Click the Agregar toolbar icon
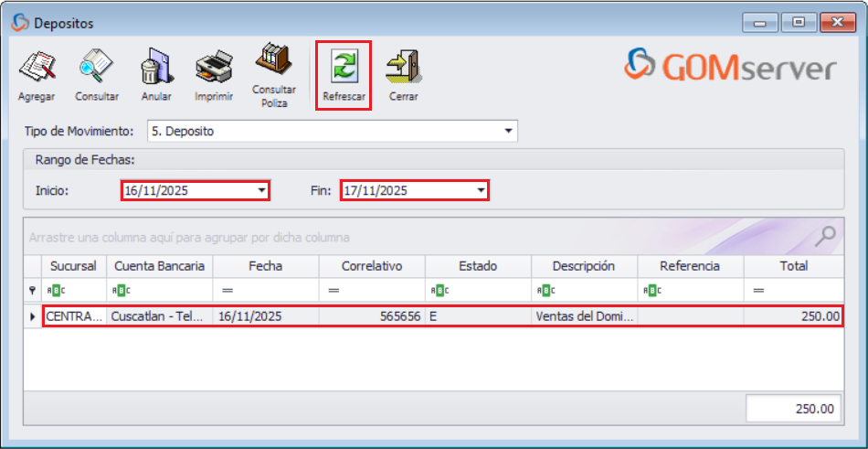The width and height of the screenshot is (868, 449). (37, 69)
